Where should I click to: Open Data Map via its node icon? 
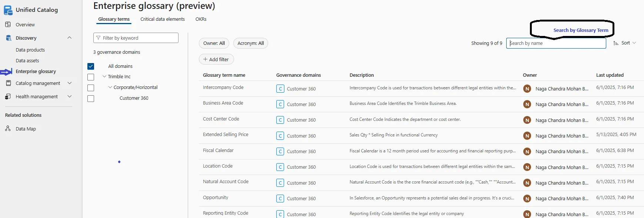point(8,129)
